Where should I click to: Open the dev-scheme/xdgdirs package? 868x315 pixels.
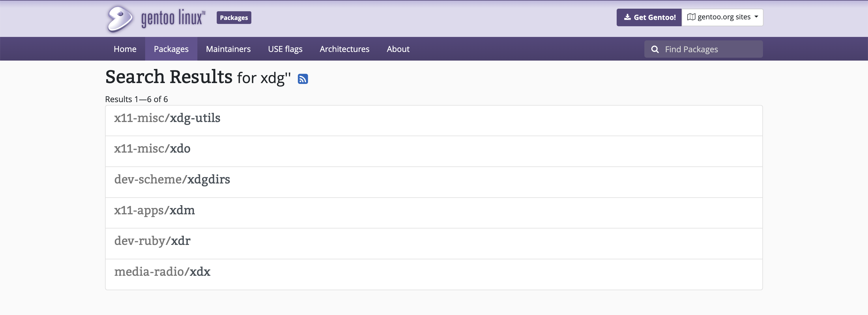[x=172, y=179]
